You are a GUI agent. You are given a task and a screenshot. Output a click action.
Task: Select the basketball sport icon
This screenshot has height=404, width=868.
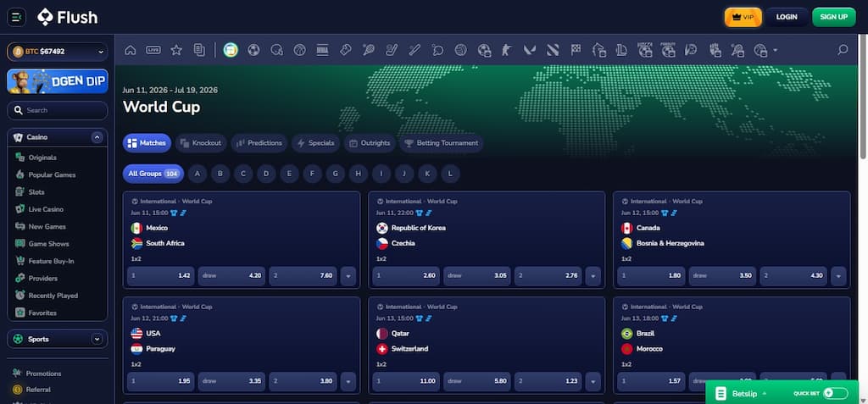pos(299,50)
